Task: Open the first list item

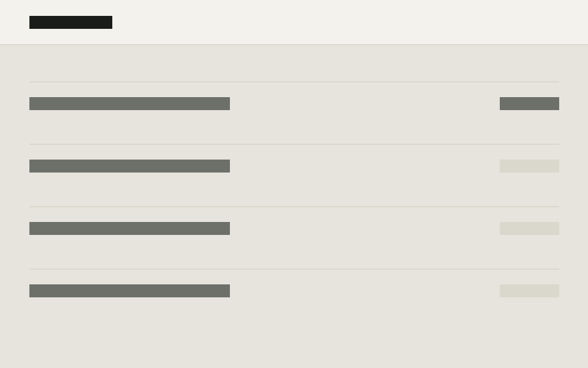Action: (x=295, y=112)
